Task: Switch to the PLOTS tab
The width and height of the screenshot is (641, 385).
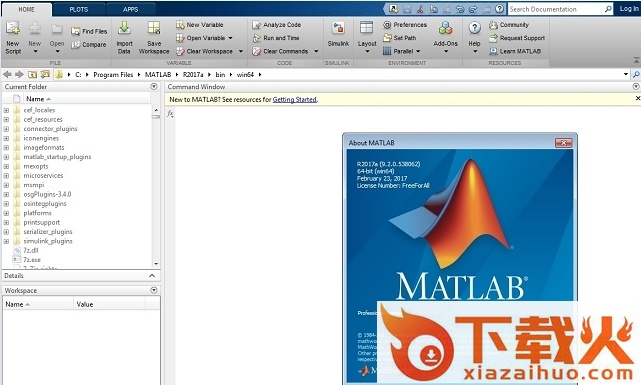Action: [x=79, y=9]
